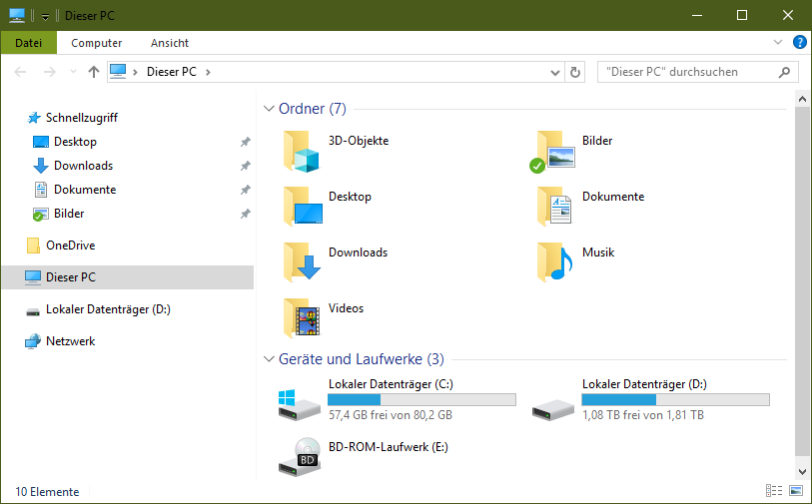Screen dimensions: 812x504
Task: Select the Dokumente folder icon in Ordner
Action: (x=554, y=207)
